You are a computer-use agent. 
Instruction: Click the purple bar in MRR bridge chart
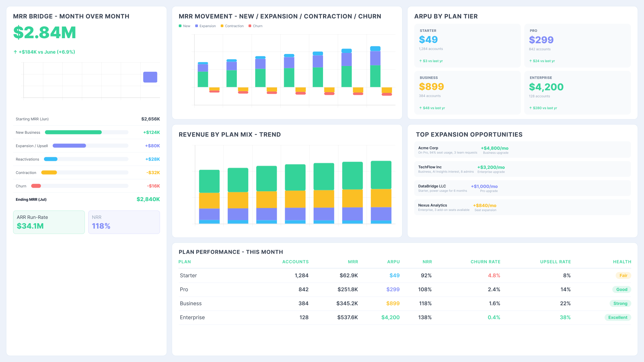pyautogui.click(x=150, y=77)
